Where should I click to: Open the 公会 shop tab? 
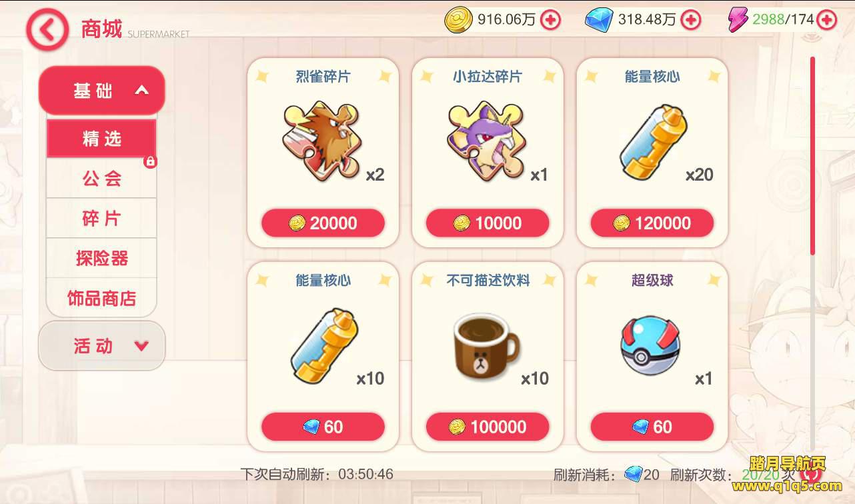pyautogui.click(x=101, y=179)
